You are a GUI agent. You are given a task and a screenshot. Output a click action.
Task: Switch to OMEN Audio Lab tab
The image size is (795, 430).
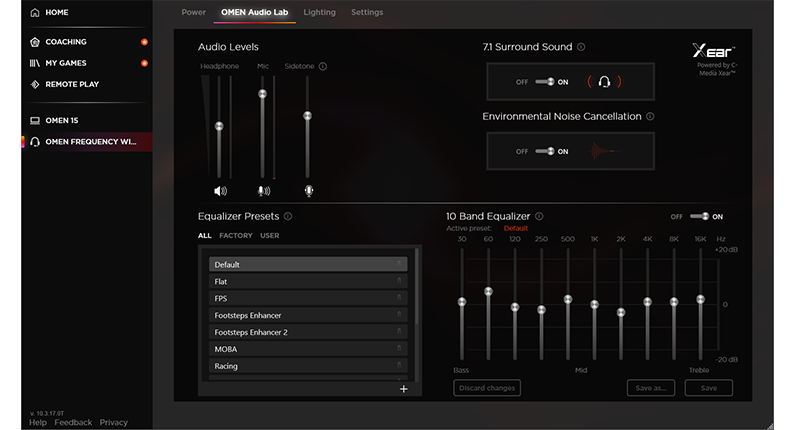coord(255,12)
